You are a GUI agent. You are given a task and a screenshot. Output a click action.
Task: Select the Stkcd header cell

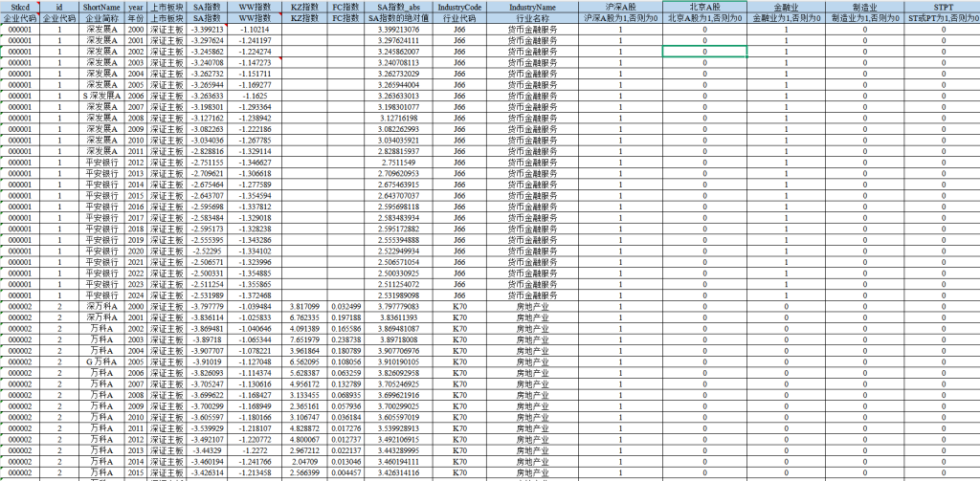[x=20, y=7]
